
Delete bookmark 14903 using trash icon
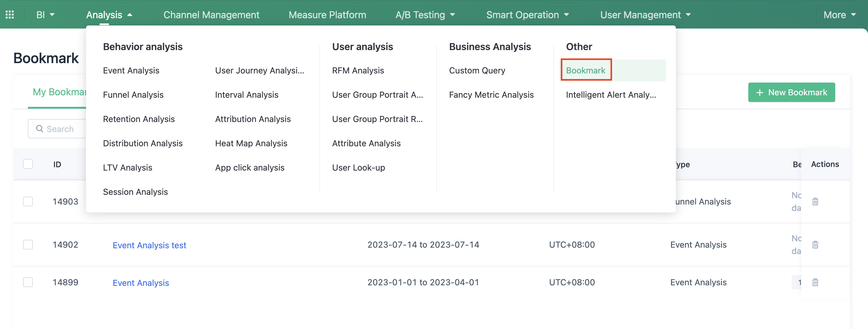[816, 202]
